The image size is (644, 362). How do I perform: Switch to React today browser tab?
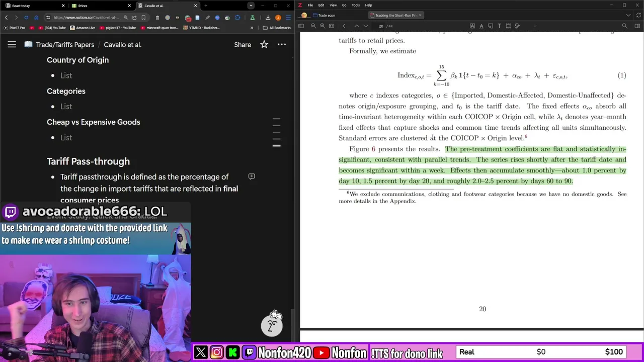coord(33,6)
